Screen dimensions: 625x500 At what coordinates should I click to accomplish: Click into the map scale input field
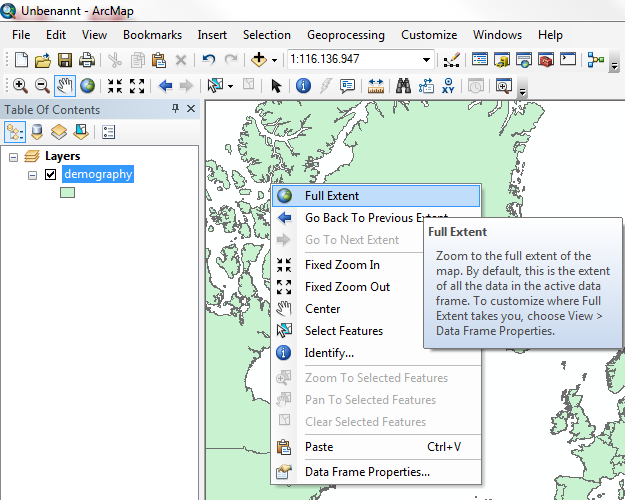click(354, 60)
